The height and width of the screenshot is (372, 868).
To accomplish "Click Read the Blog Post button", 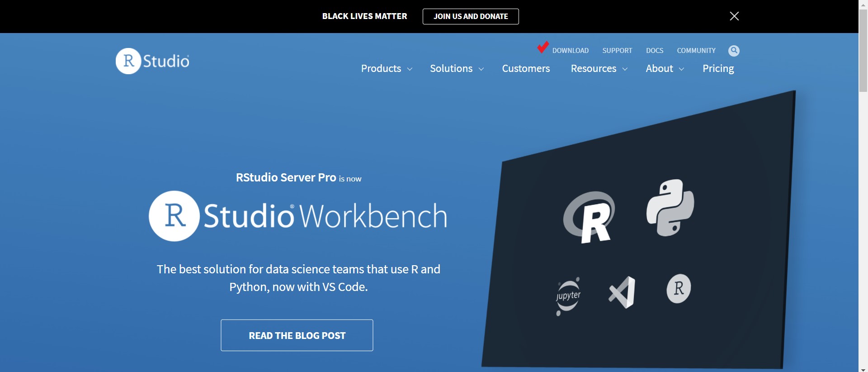I will [297, 335].
